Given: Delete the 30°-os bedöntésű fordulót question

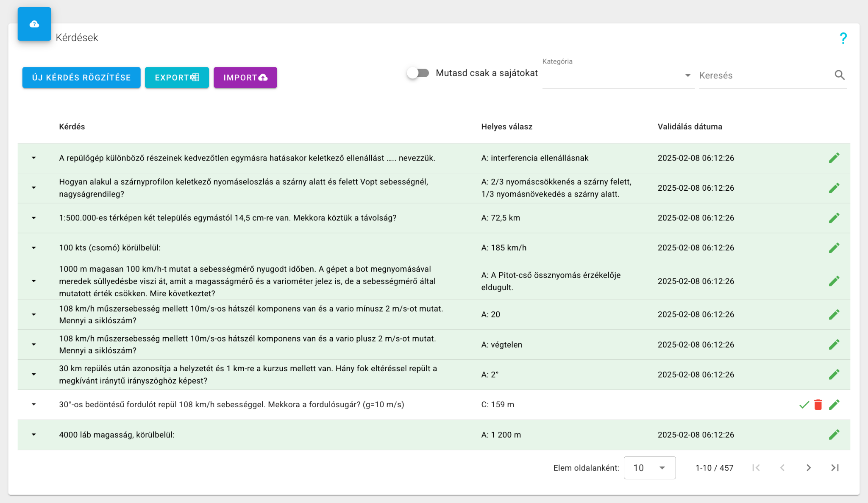Looking at the screenshot, I should pyautogui.click(x=818, y=405).
